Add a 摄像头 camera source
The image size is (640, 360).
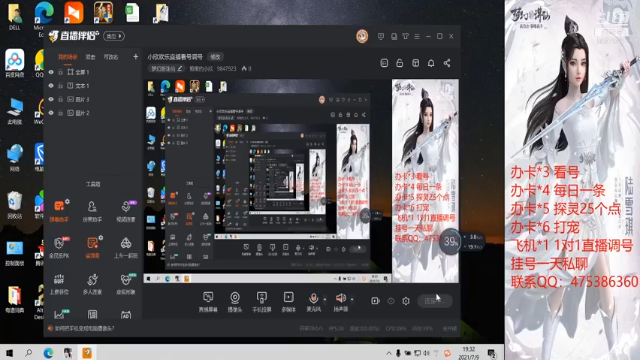[x=235, y=302]
